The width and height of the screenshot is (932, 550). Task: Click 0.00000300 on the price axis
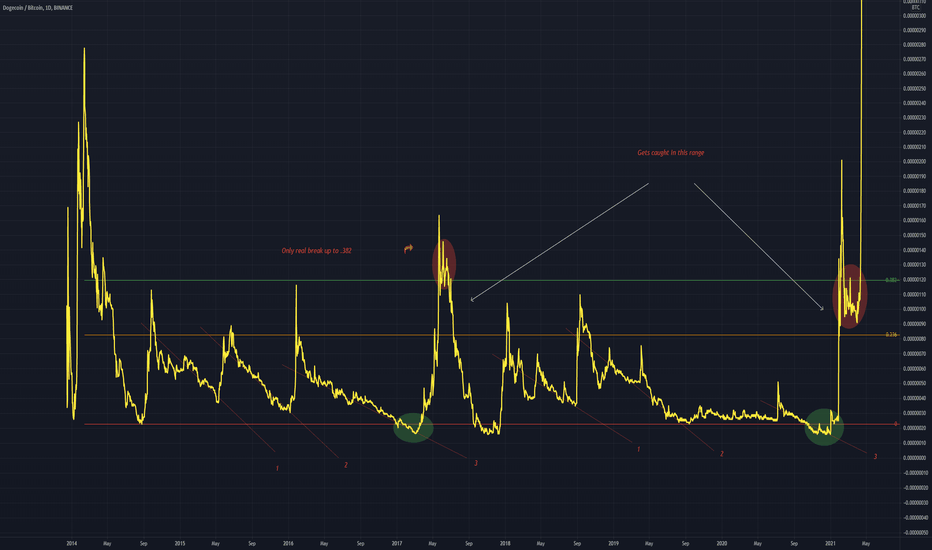pyautogui.click(x=914, y=15)
